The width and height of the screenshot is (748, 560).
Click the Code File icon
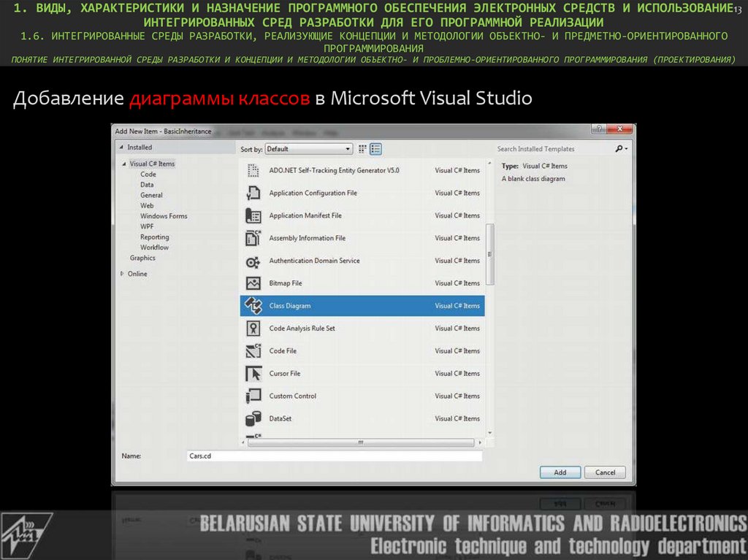pyautogui.click(x=253, y=351)
